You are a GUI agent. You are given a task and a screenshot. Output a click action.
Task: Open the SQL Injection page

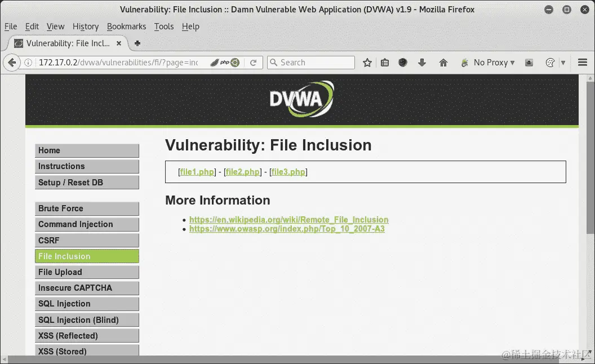coord(87,304)
